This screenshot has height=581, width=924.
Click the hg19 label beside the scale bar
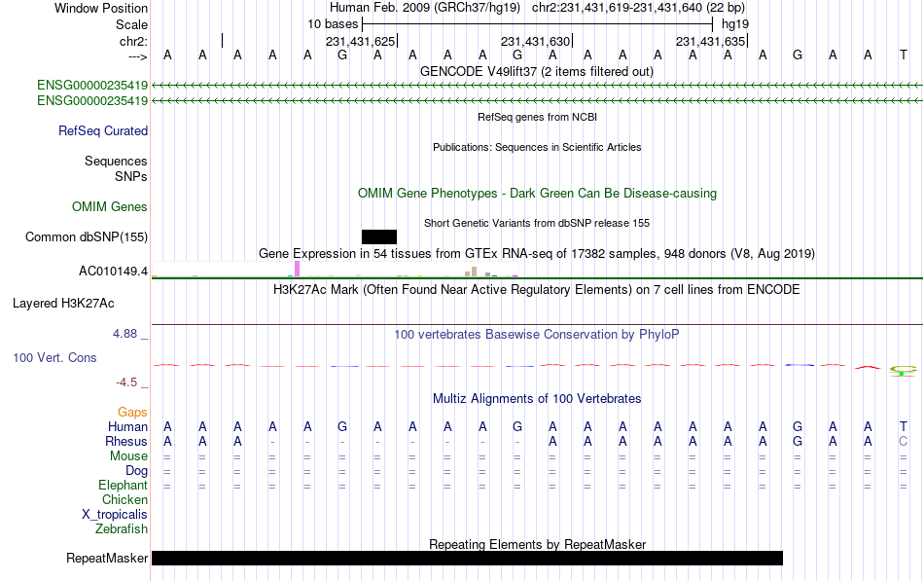tap(735, 24)
